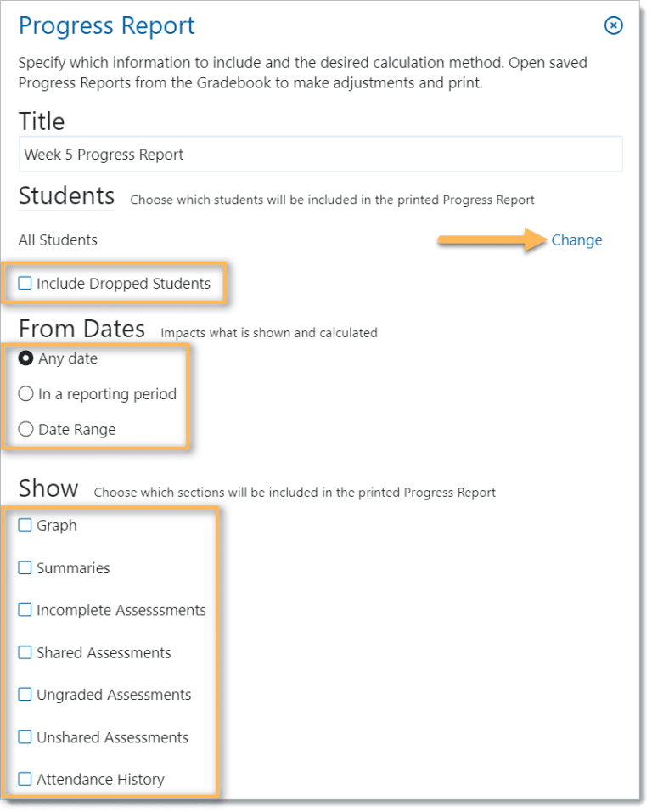Enable the Include Dropped Students checkbox

25,282
